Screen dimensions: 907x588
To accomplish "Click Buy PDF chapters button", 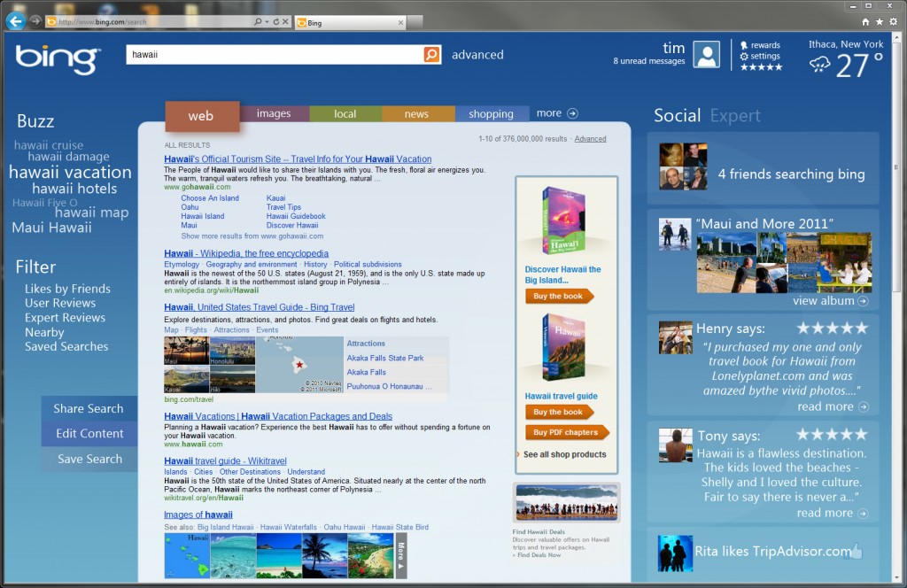I will click(566, 432).
